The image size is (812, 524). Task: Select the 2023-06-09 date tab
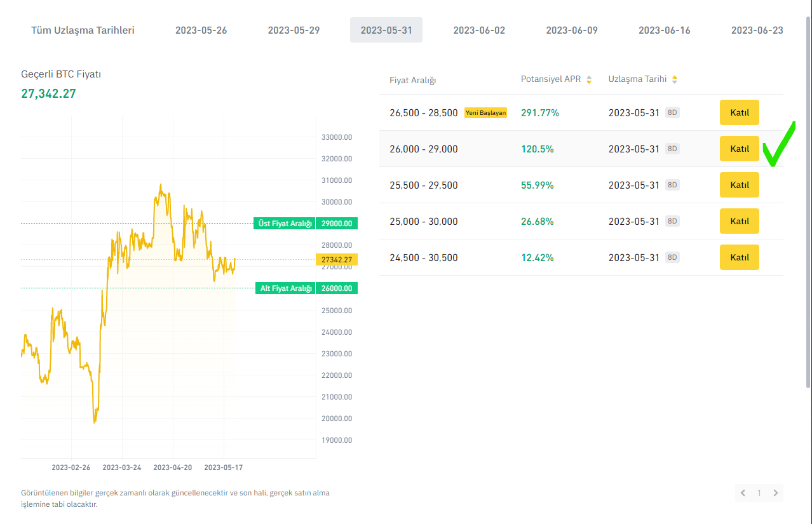click(572, 30)
